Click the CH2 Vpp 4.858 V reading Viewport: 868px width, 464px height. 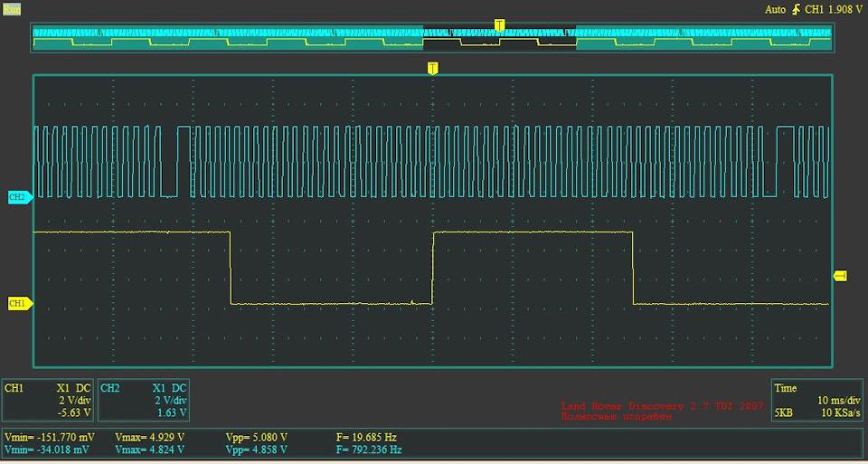click(257, 450)
